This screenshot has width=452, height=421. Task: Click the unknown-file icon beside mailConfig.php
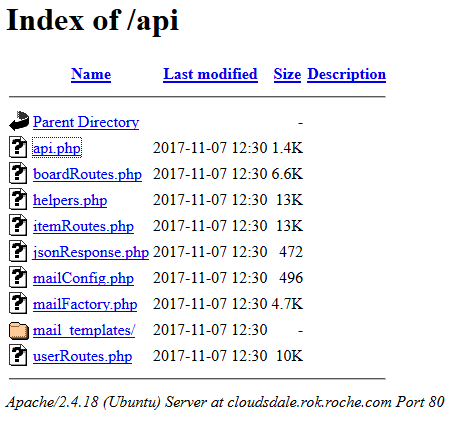[18, 277]
